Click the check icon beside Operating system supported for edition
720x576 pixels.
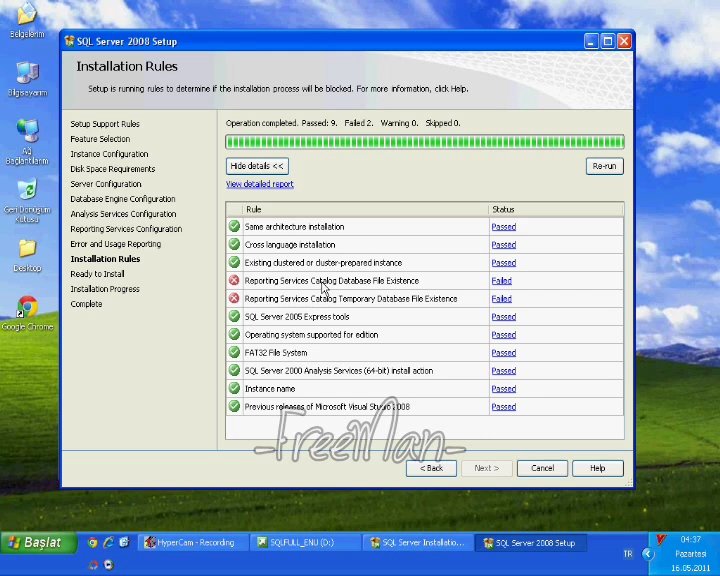pos(234,334)
